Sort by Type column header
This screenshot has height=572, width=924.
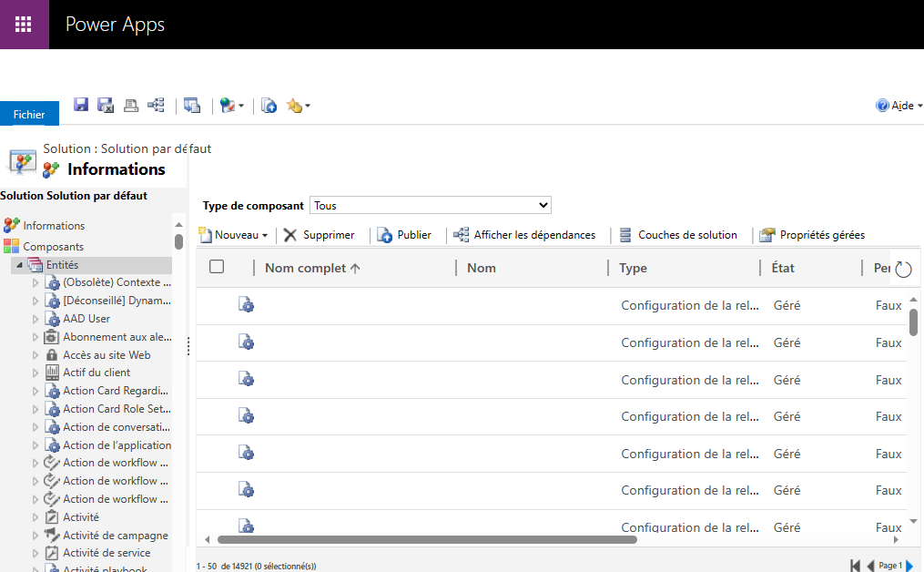point(633,268)
